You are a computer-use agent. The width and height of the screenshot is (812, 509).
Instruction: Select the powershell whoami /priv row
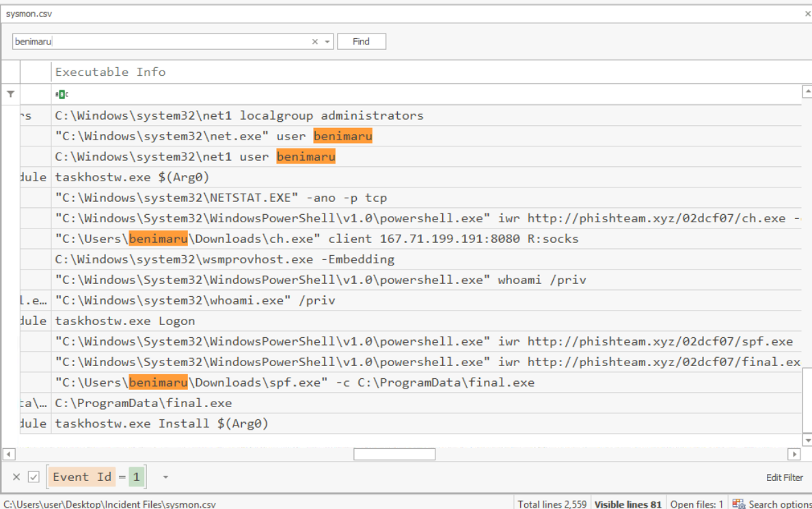427,280
